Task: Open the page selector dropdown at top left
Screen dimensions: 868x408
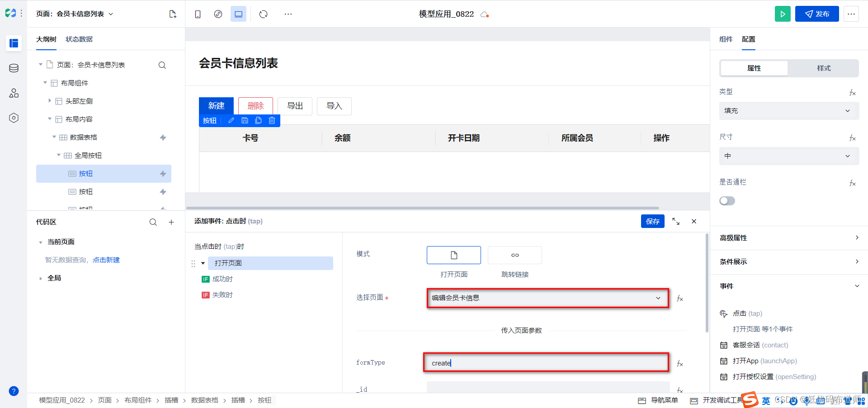Action: (75, 14)
